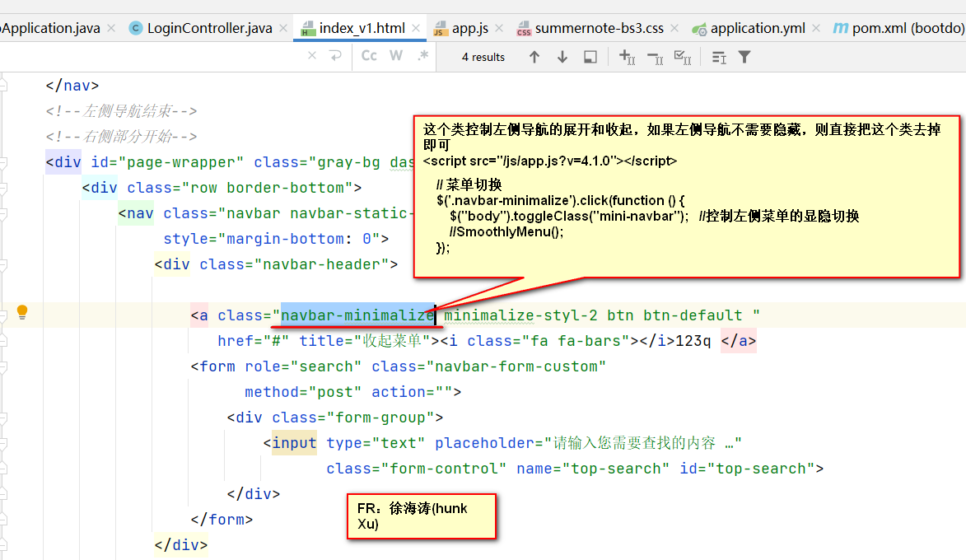Switch to summernote-bs3.css tab
Screen dimensions: 966x560
pos(599,28)
